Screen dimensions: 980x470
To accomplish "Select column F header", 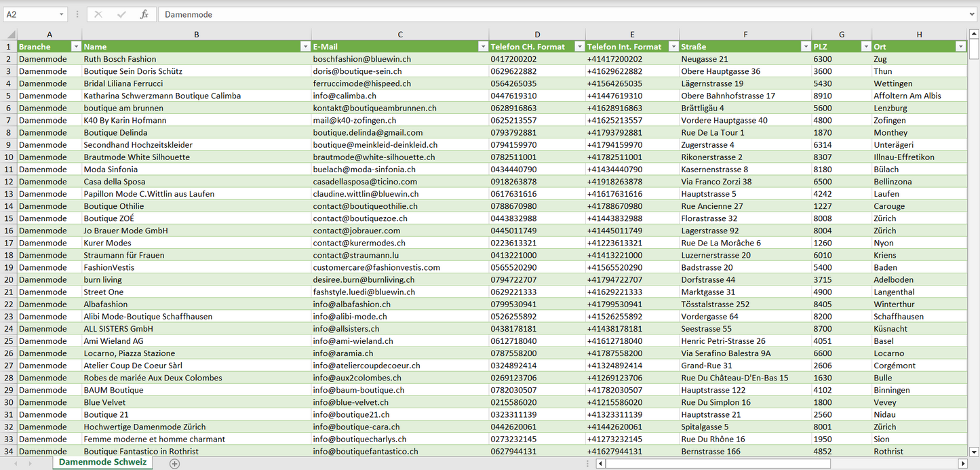I will pyautogui.click(x=745, y=35).
